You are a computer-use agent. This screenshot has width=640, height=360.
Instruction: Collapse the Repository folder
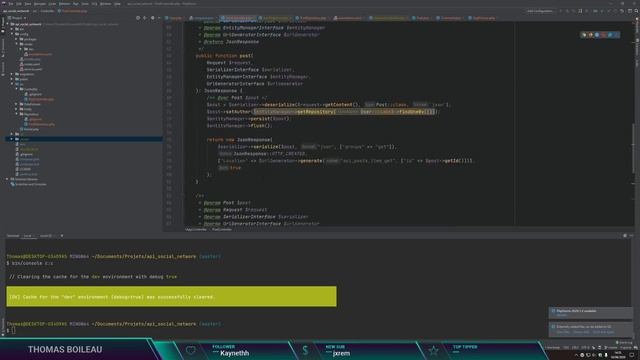(x=17, y=114)
